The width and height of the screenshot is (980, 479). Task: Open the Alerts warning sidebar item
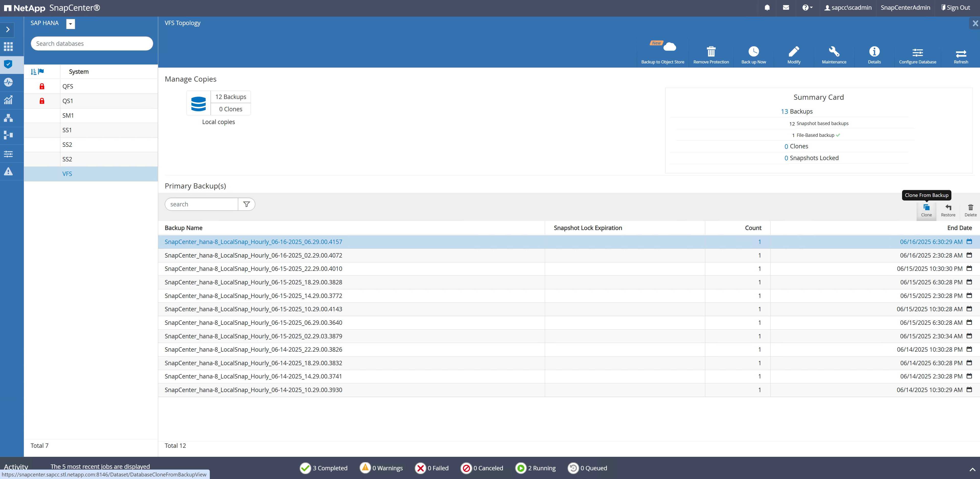click(x=8, y=172)
